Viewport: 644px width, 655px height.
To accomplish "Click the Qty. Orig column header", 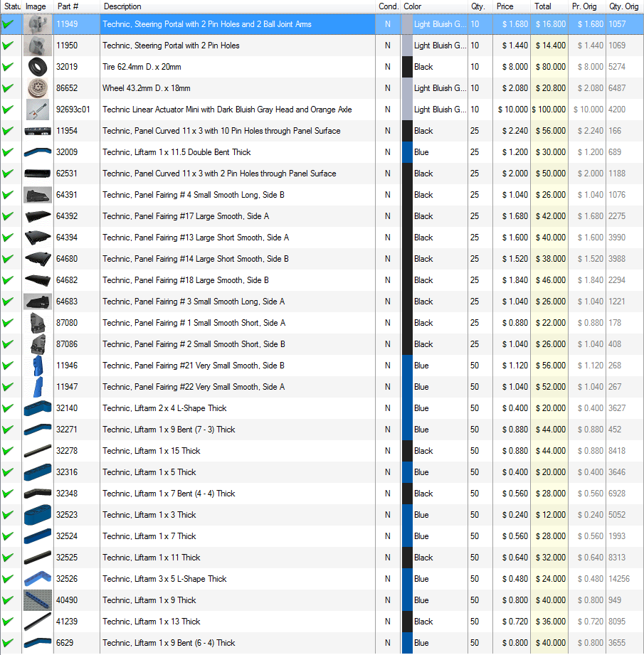I will (623, 6).
